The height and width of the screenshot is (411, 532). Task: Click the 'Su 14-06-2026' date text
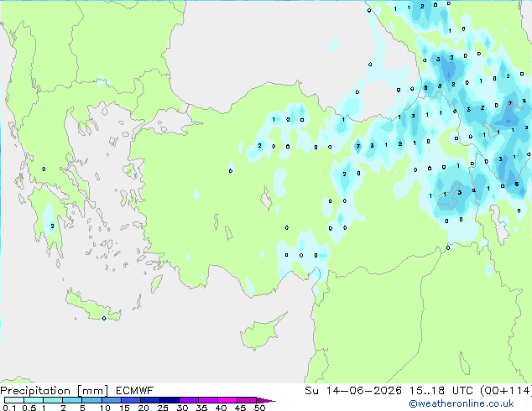[x=353, y=391]
